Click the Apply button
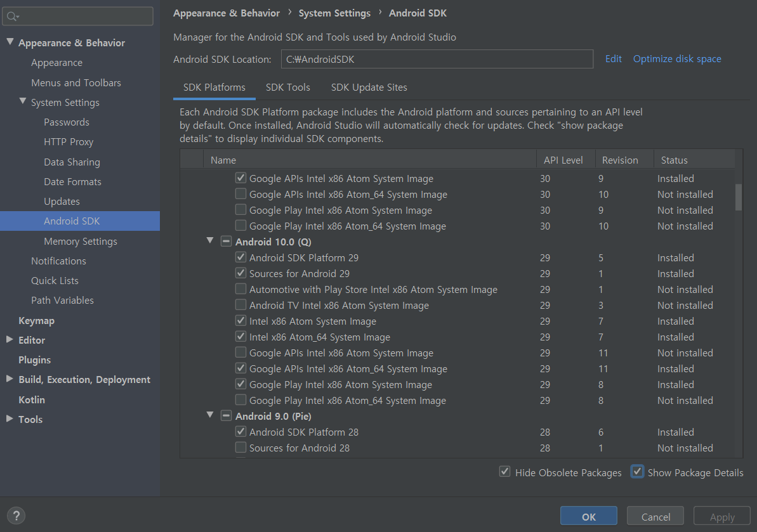The image size is (757, 532). click(x=721, y=517)
